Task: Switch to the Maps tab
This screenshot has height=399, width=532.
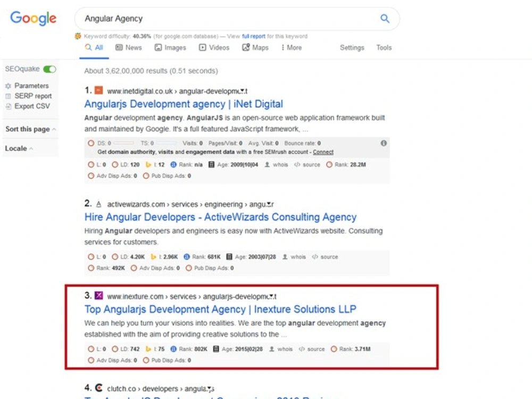Action: pos(255,47)
